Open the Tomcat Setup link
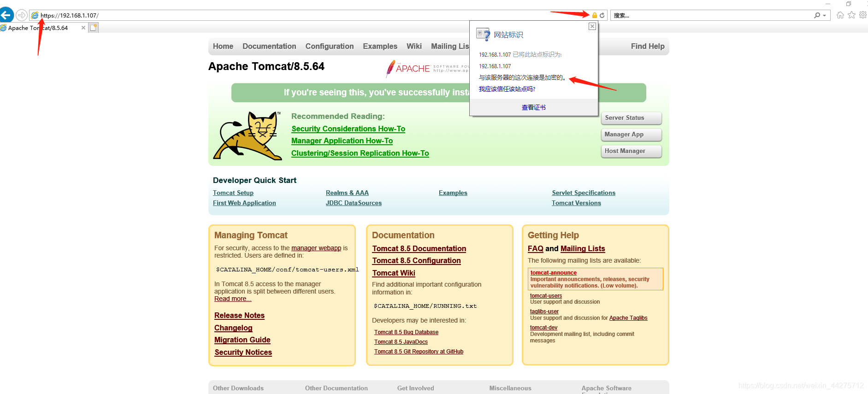Screen dimensions: 868x394 (233, 193)
